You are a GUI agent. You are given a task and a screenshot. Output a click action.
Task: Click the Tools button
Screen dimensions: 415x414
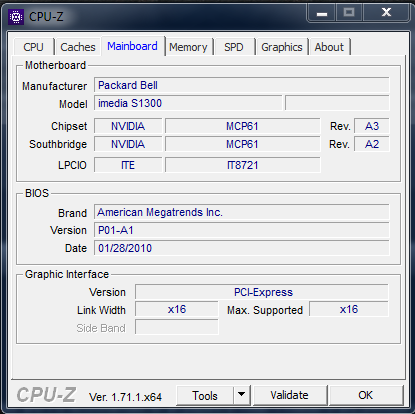click(205, 395)
